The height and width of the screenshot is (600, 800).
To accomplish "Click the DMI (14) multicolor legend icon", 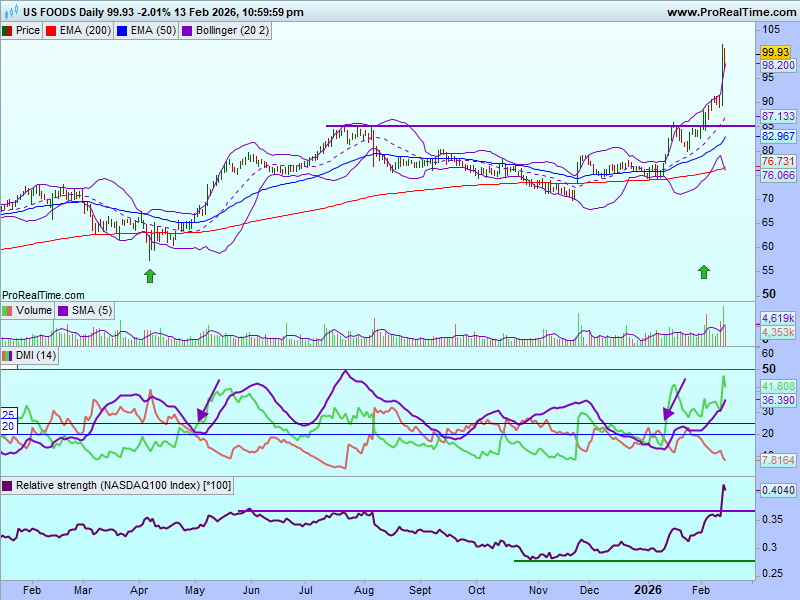I will (x=7, y=356).
